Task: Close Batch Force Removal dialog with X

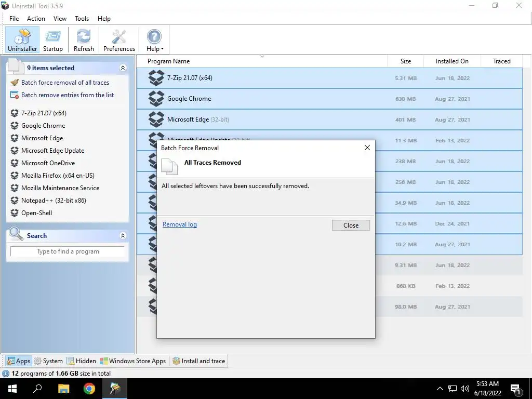Action: coord(367,148)
